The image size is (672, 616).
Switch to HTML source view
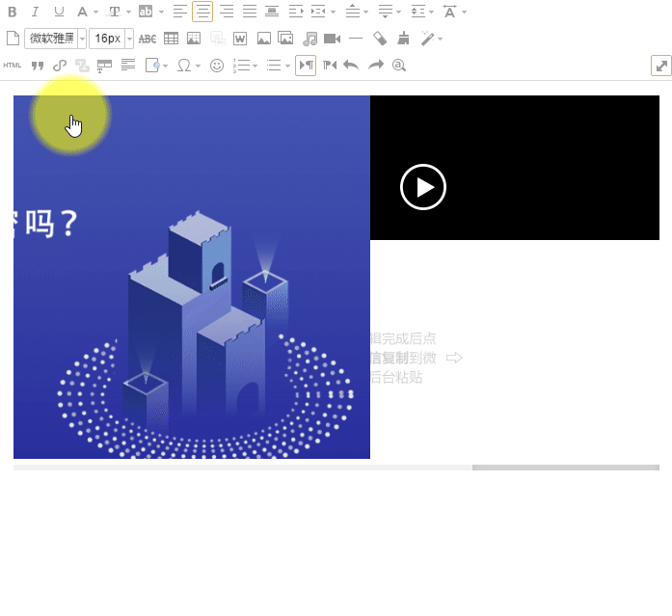(x=13, y=66)
